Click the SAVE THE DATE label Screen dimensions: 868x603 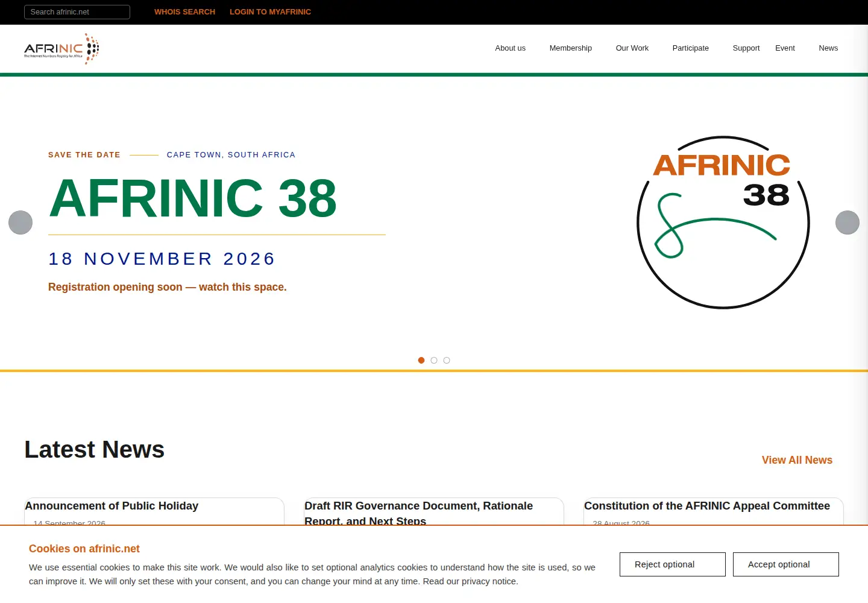click(x=84, y=155)
